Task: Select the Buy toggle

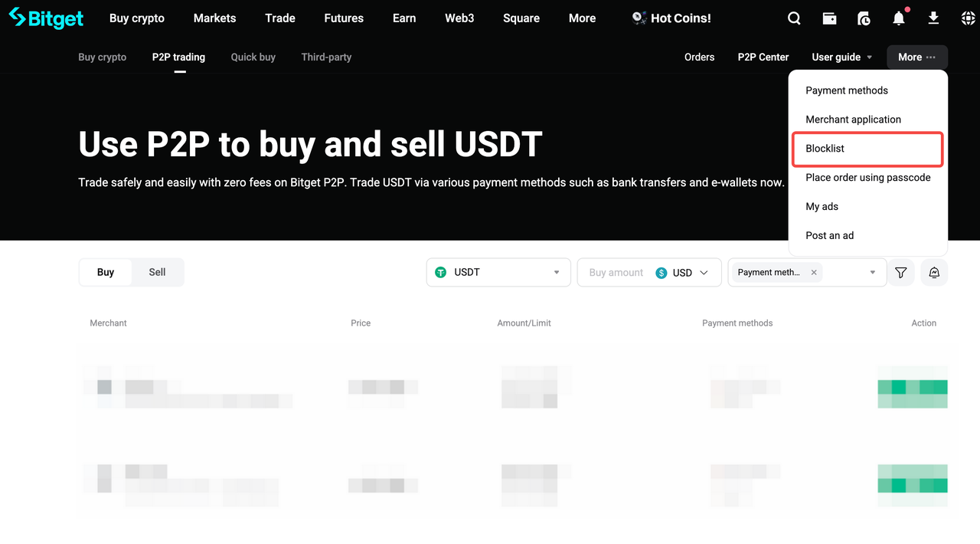Action: click(x=106, y=272)
